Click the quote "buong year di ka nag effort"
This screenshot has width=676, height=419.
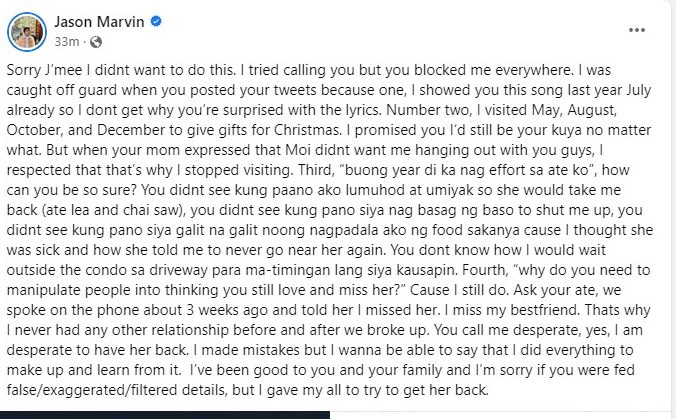point(378,170)
